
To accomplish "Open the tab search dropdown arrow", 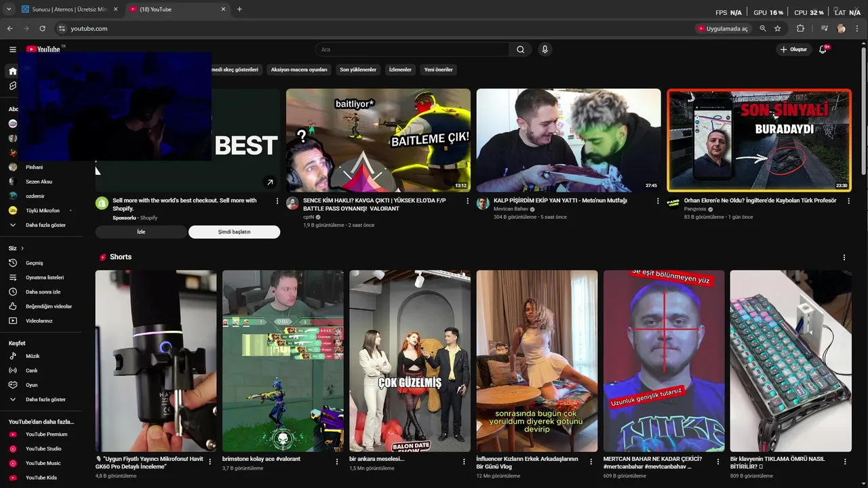I will point(9,9).
